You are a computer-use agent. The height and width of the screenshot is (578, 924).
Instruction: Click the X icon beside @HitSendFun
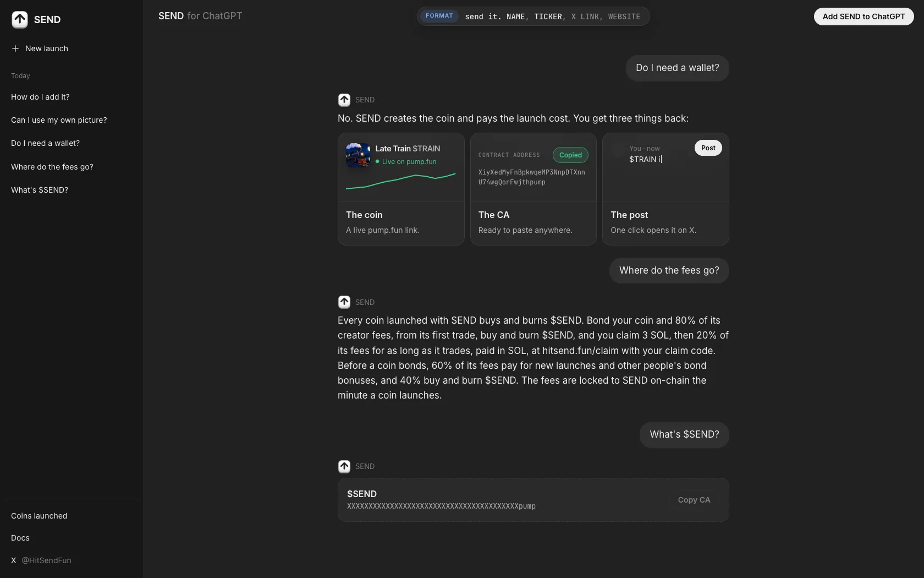14,560
